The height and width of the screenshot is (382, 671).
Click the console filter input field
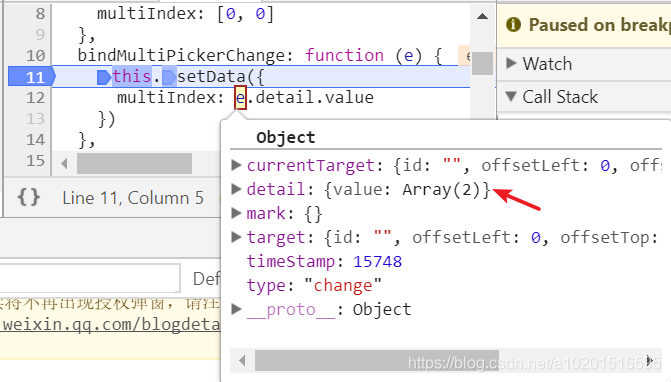[90, 278]
